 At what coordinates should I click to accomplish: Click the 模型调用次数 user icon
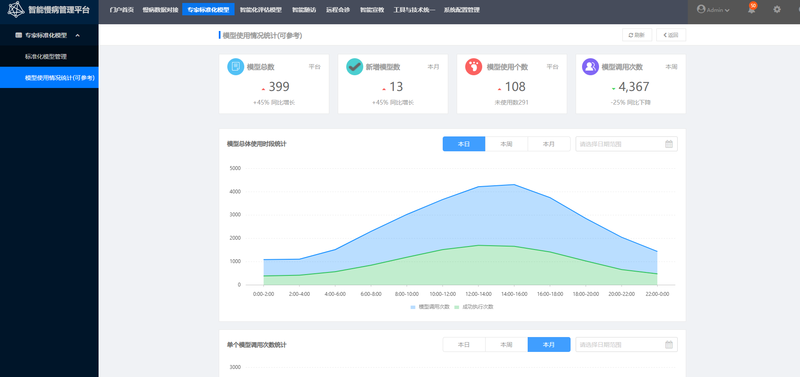[x=590, y=67]
